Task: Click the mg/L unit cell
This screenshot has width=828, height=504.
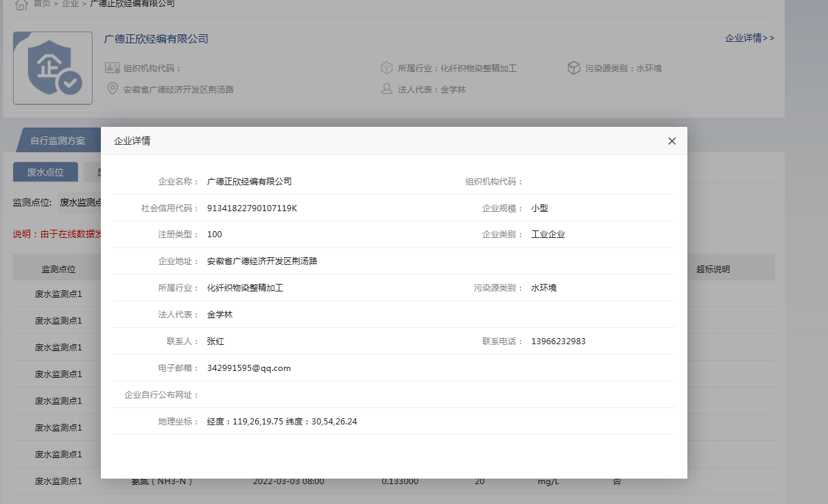Action: 548,481
